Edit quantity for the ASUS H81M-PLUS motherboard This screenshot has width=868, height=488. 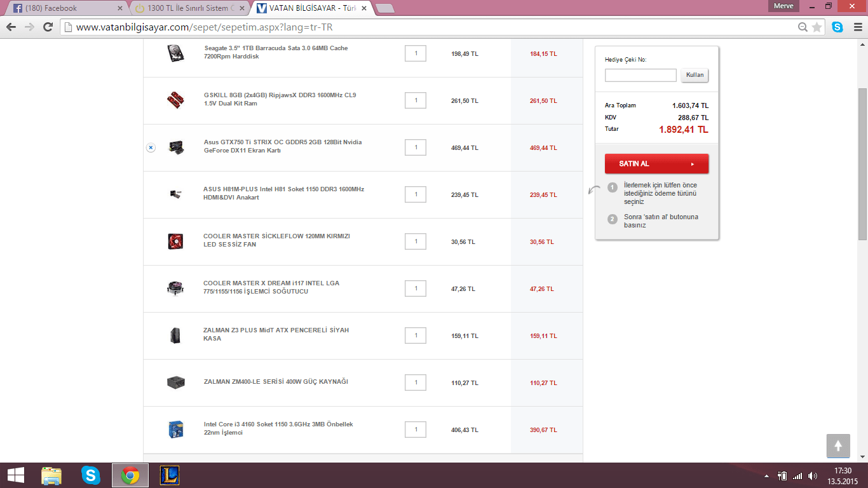point(416,194)
